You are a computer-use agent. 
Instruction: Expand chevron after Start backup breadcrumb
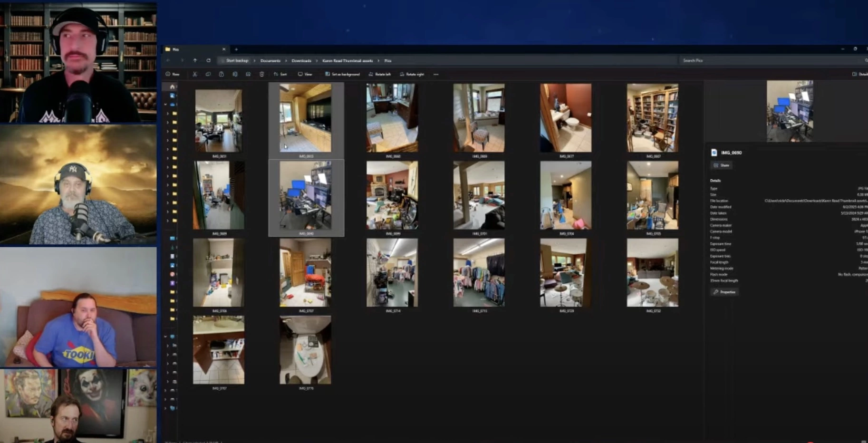254,60
